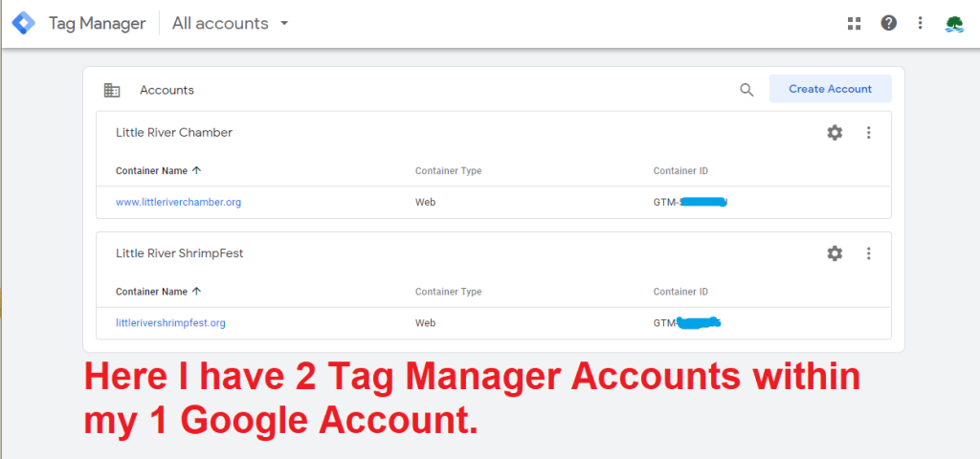Click the Web type for littlerivershrimpfest.org
Screen dimensions: 980x459
point(425,323)
